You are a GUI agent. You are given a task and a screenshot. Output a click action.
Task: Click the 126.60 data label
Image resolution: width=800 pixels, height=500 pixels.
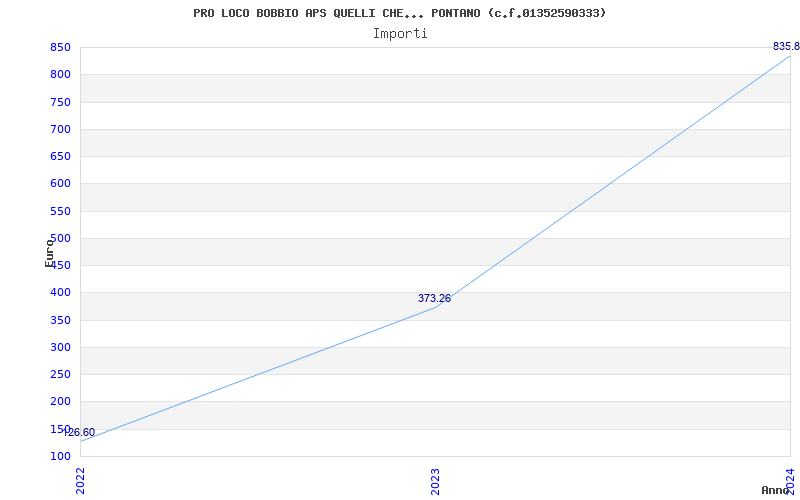[79, 433]
